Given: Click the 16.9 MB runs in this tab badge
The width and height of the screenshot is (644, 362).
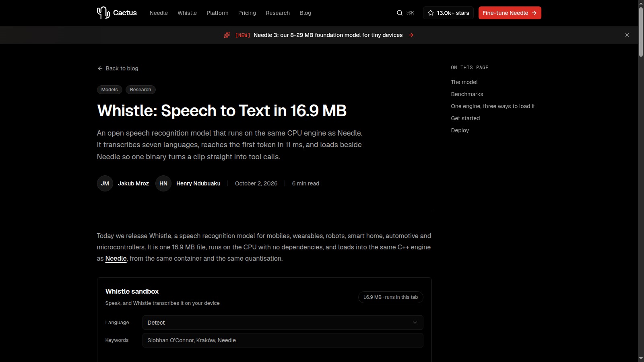Looking at the screenshot, I should click(x=390, y=297).
